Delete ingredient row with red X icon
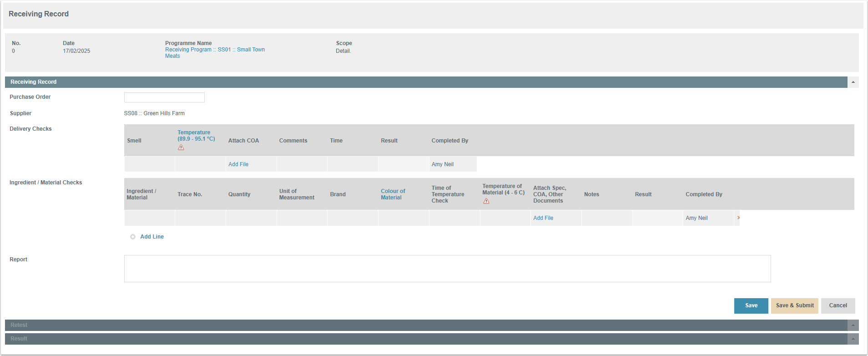 click(738, 218)
